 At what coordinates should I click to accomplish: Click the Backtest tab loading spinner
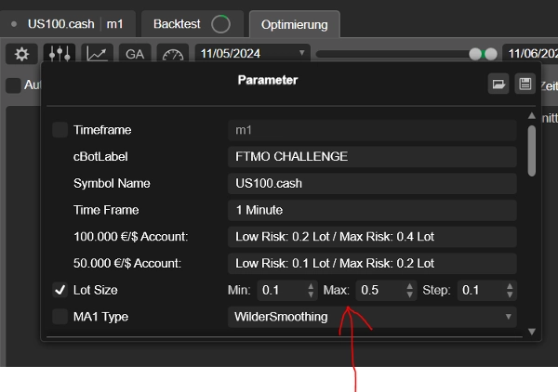(x=220, y=24)
